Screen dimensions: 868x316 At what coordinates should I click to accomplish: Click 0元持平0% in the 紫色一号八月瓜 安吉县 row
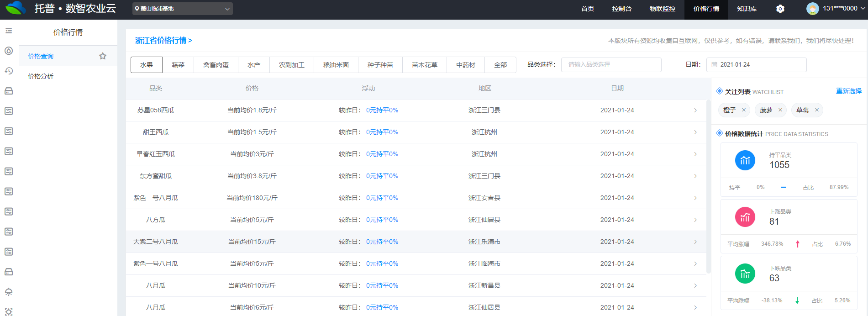click(382, 198)
